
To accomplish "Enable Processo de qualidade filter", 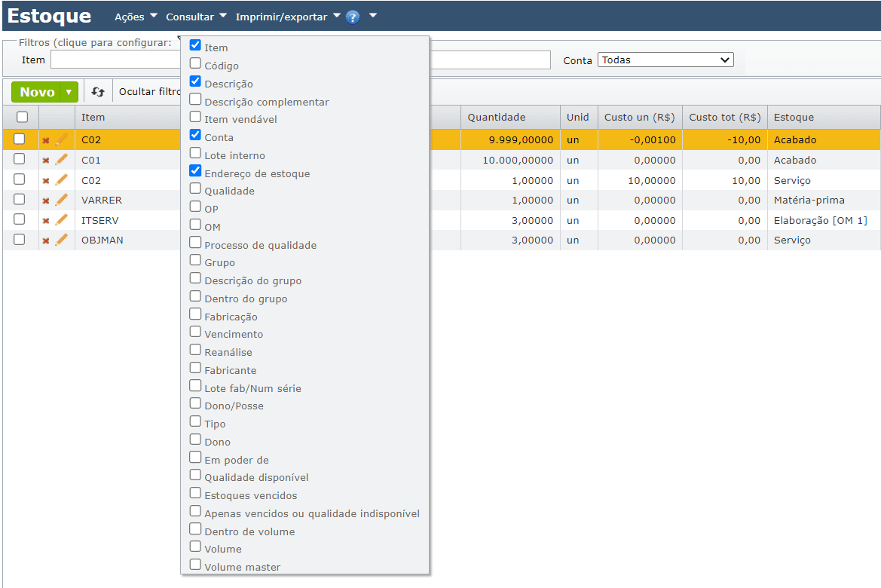I will pyautogui.click(x=195, y=242).
